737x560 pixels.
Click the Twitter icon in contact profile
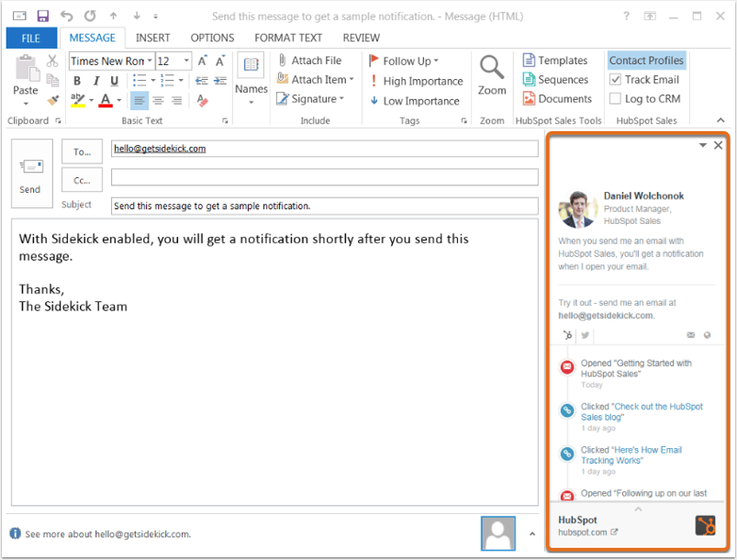point(585,335)
